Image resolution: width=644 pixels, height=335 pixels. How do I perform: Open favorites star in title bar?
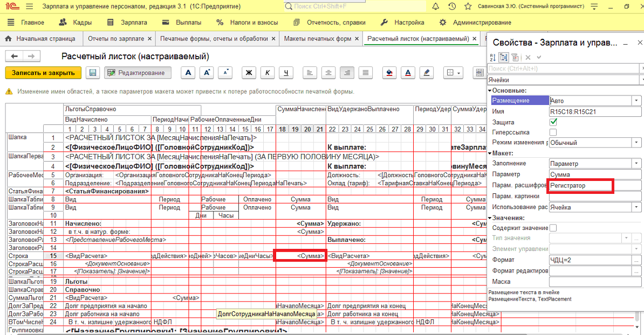pos(468,6)
